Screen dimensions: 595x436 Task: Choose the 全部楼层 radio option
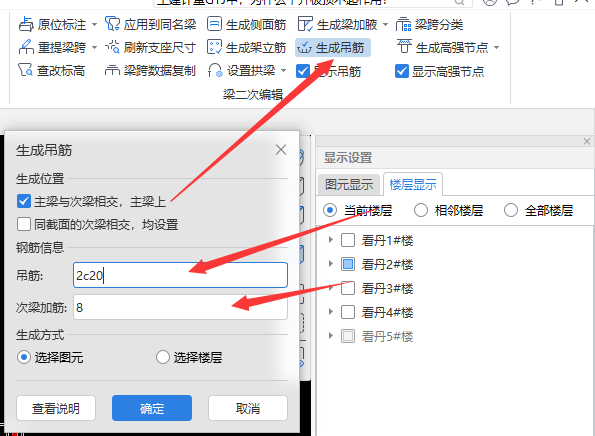click(511, 210)
